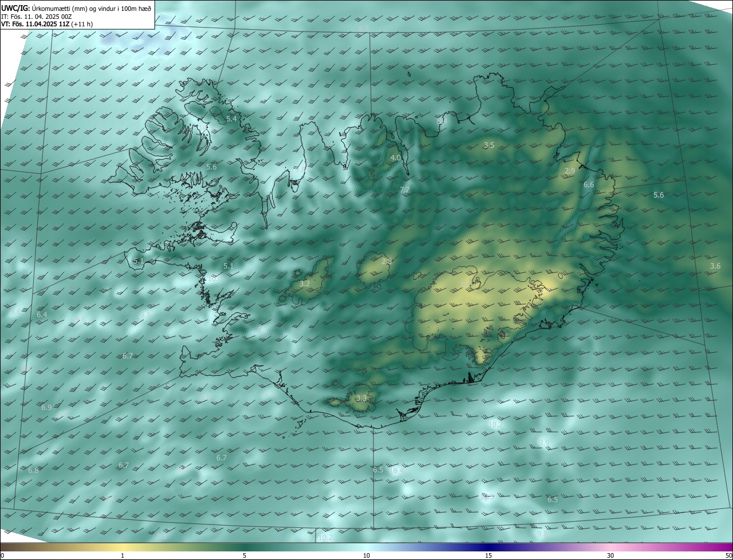
Task: Click the 4.0 value on the map
Action: (396, 157)
